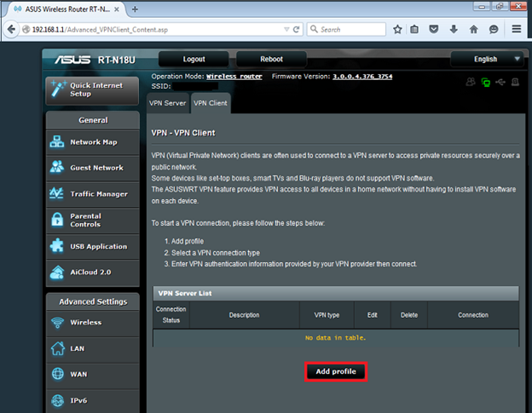Click in the browser Search field

coord(346,30)
